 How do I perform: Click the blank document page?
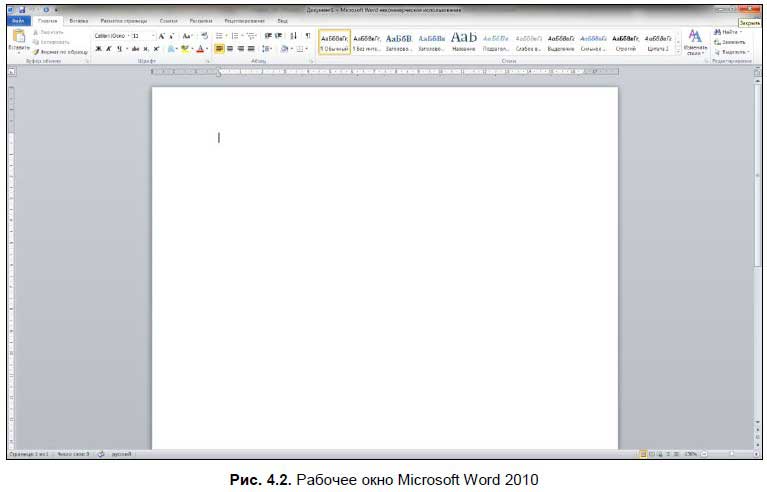384,268
